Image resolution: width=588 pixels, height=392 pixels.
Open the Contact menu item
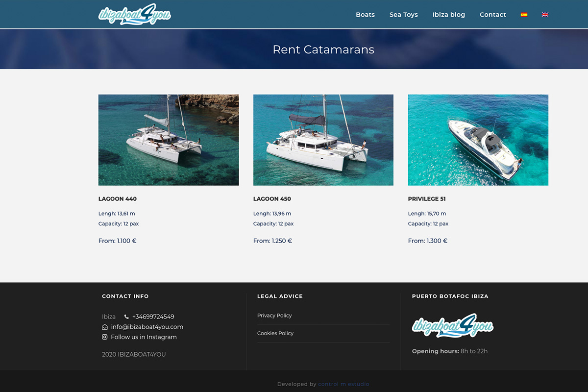click(493, 15)
